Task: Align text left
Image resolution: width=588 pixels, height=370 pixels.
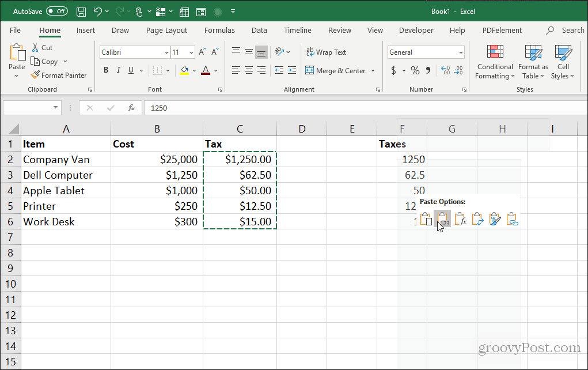Action: 236,70
